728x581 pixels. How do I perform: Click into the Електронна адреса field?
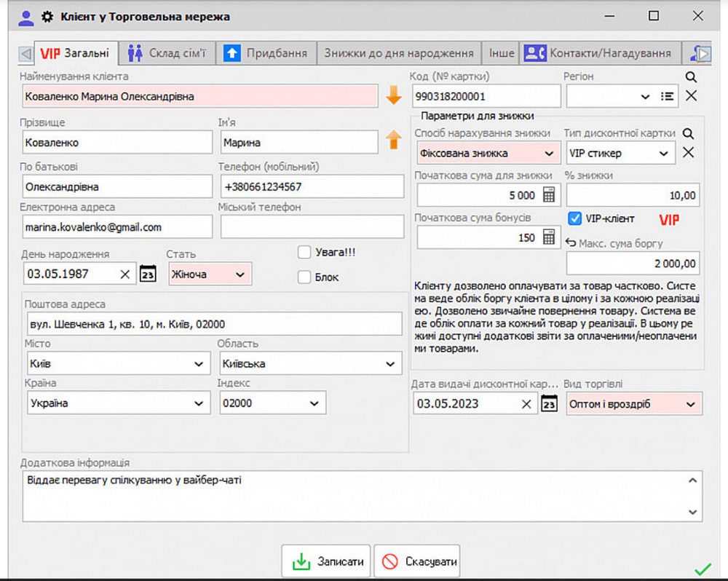(116, 227)
